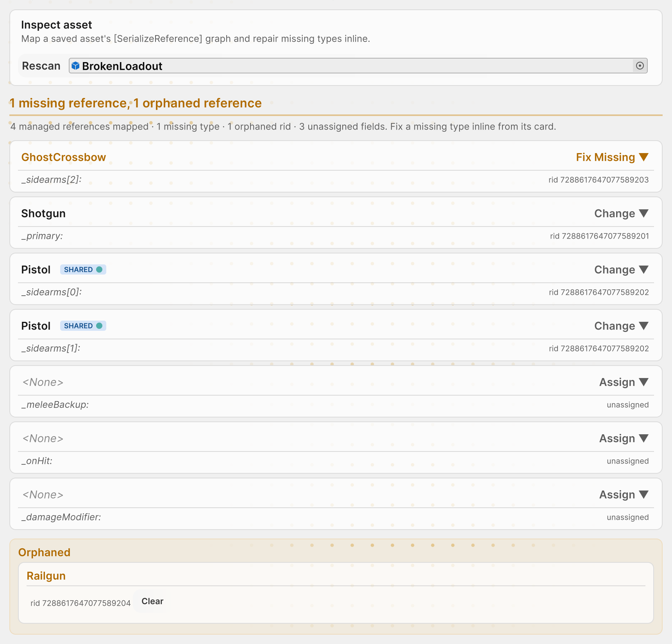Click the blue cube asset icon
The height and width of the screenshot is (644, 672).
75,66
